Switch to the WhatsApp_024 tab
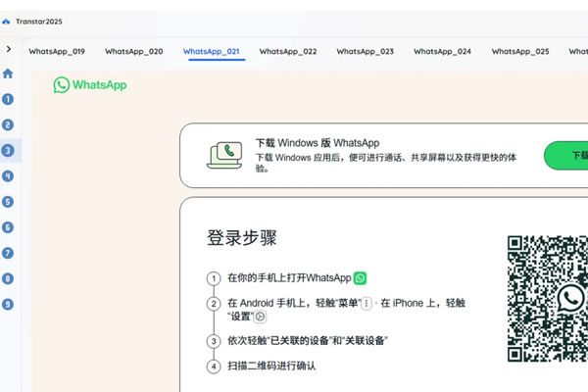The width and height of the screenshot is (588, 392). (443, 51)
